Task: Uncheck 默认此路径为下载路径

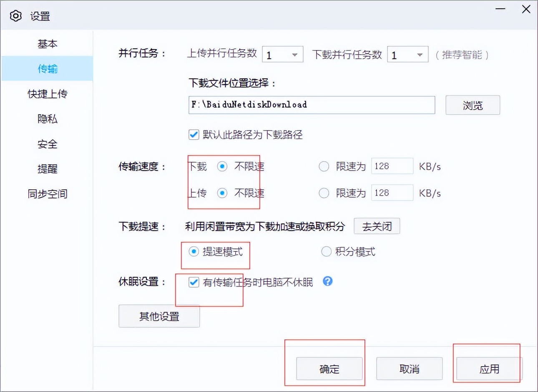Action: (194, 135)
